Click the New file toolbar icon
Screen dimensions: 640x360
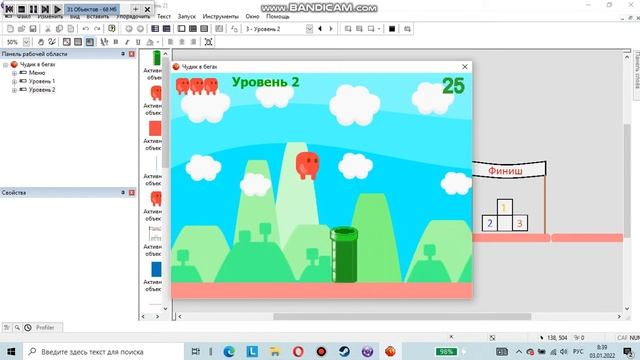click(10, 29)
